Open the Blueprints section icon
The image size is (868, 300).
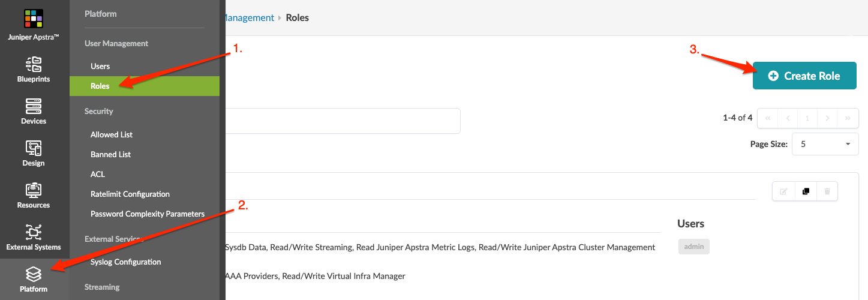pyautogui.click(x=34, y=64)
